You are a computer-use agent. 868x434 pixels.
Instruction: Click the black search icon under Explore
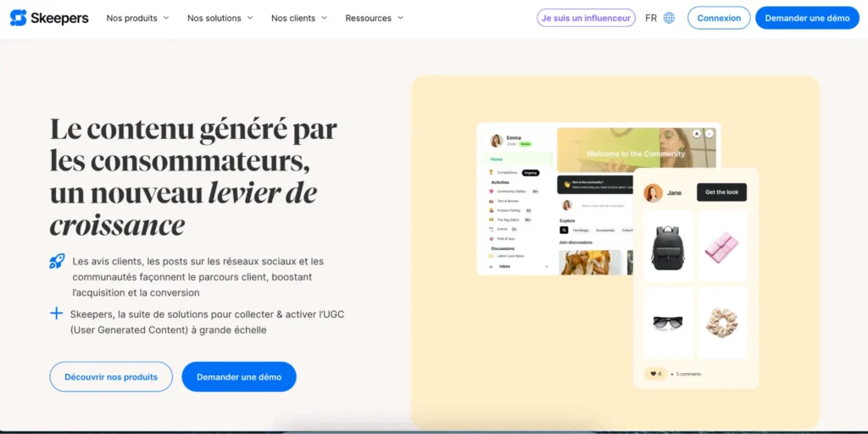coord(564,230)
